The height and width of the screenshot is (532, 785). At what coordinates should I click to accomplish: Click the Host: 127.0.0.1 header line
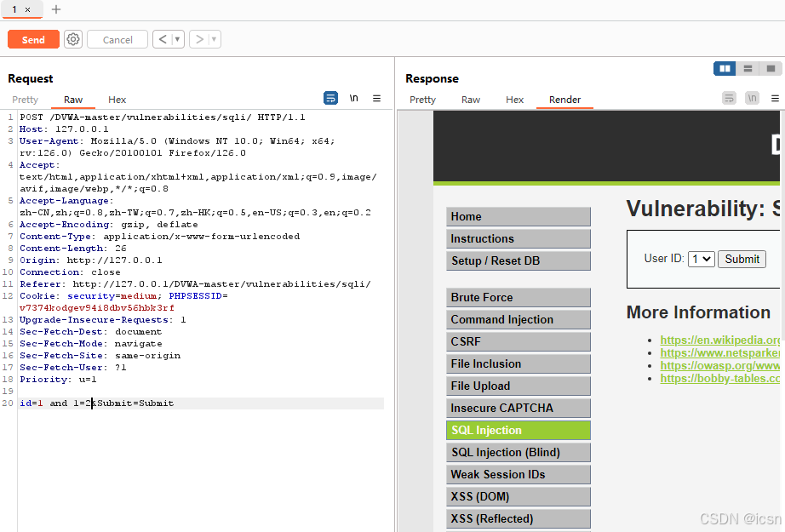64,129
